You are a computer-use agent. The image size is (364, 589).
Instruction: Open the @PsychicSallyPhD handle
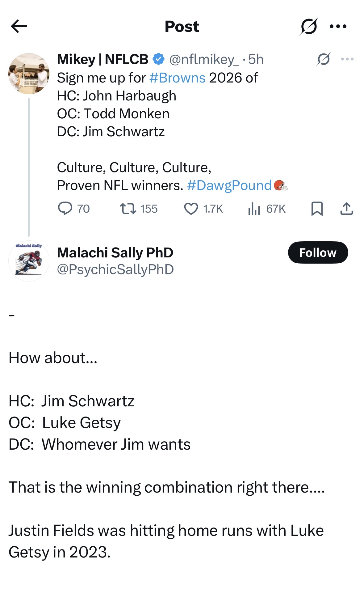point(115,269)
